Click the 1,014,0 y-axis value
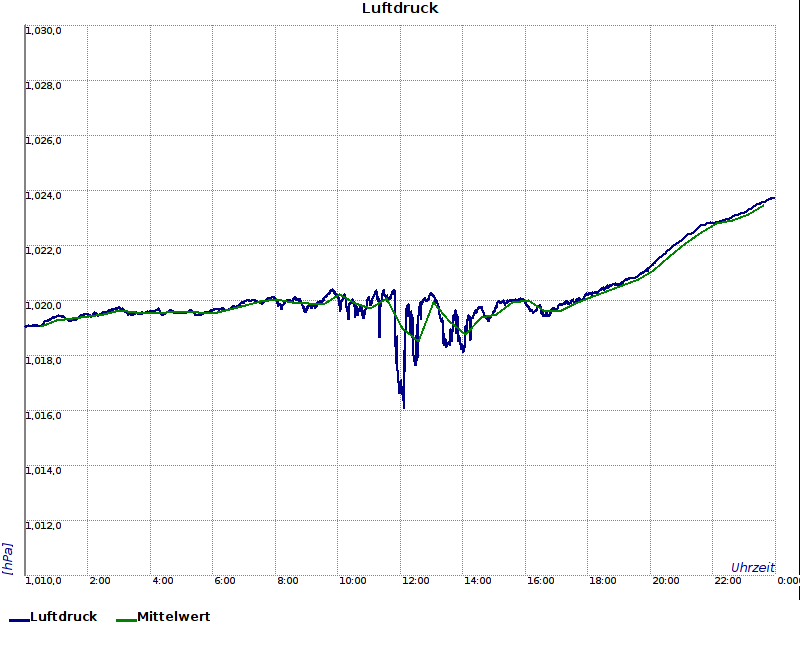 coord(43,470)
